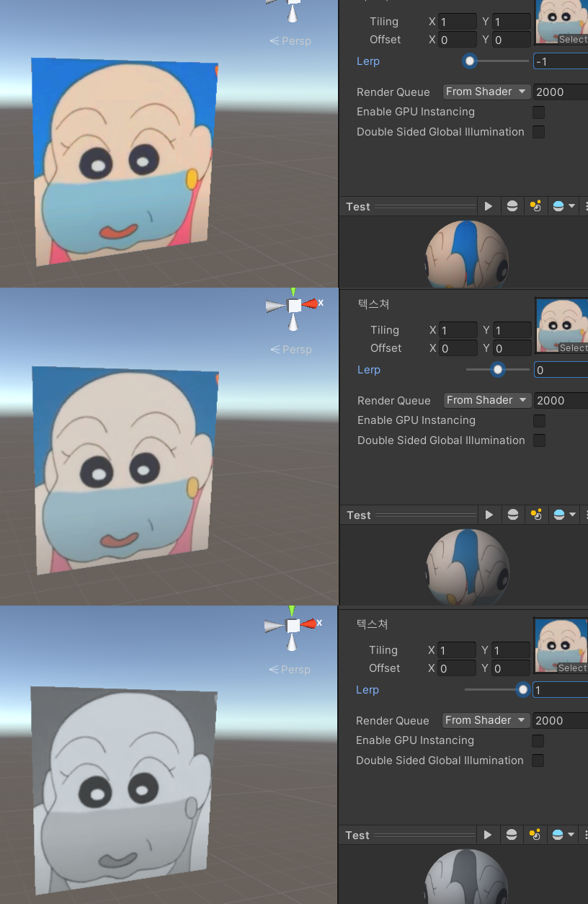Click Select on texture slot, Lerp 1 inspector
588x904 pixels.
(x=573, y=668)
